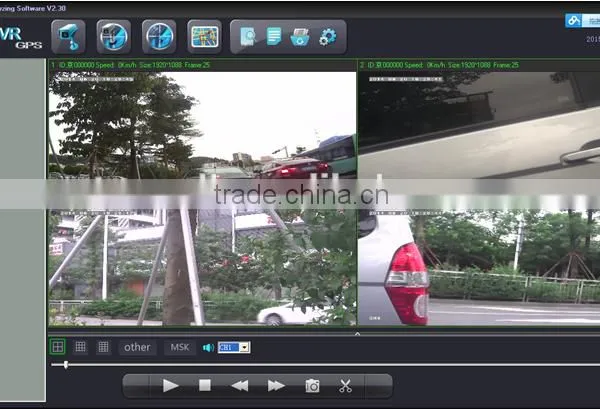Image resolution: width=600 pixels, height=409 pixels.
Task: Open the GPS track playback icon
Action: (159, 37)
